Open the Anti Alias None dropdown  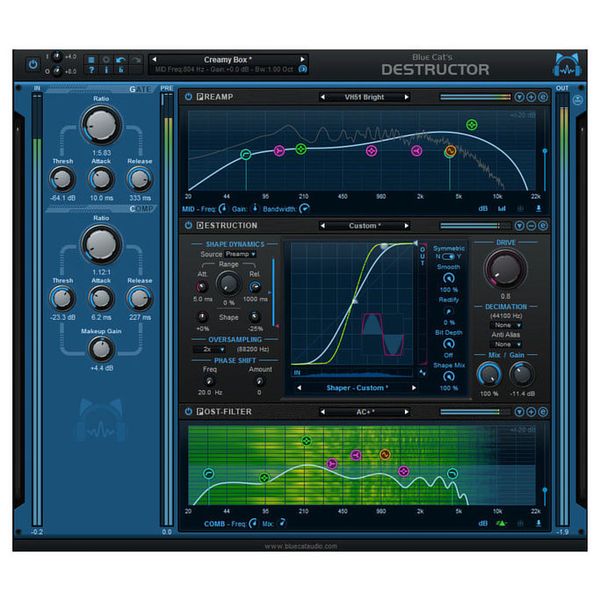(506, 344)
